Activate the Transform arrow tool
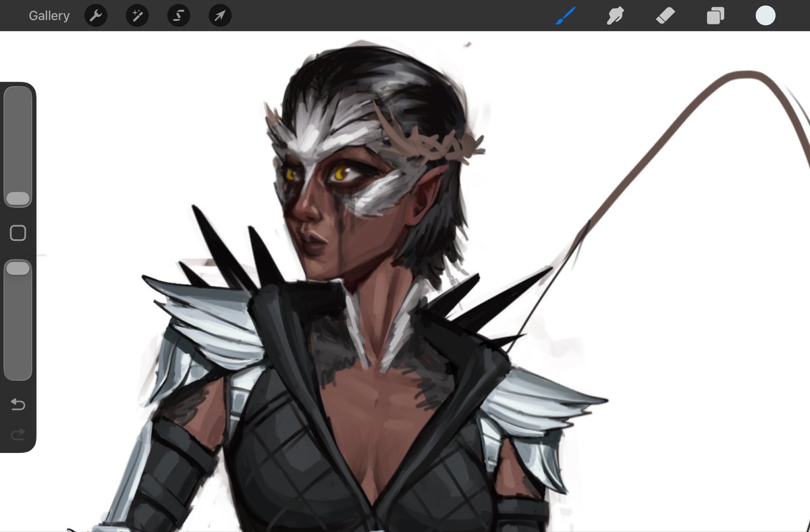Screen dimensions: 810x532 pyautogui.click(x=220, y=16)
